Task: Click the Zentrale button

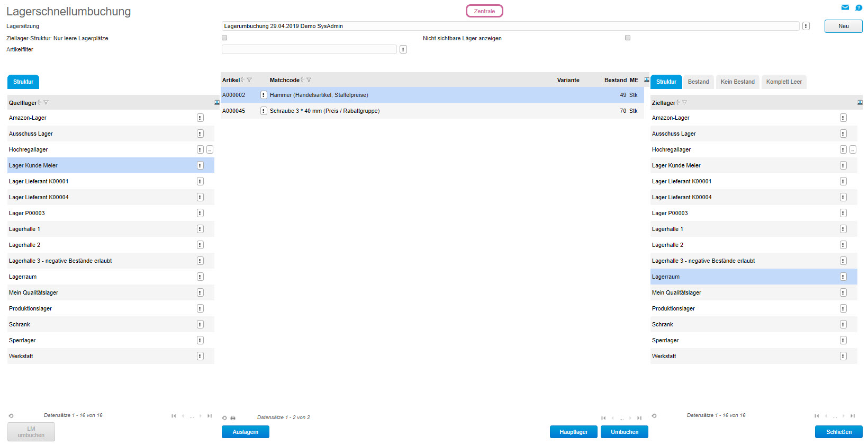Action: 484,11
